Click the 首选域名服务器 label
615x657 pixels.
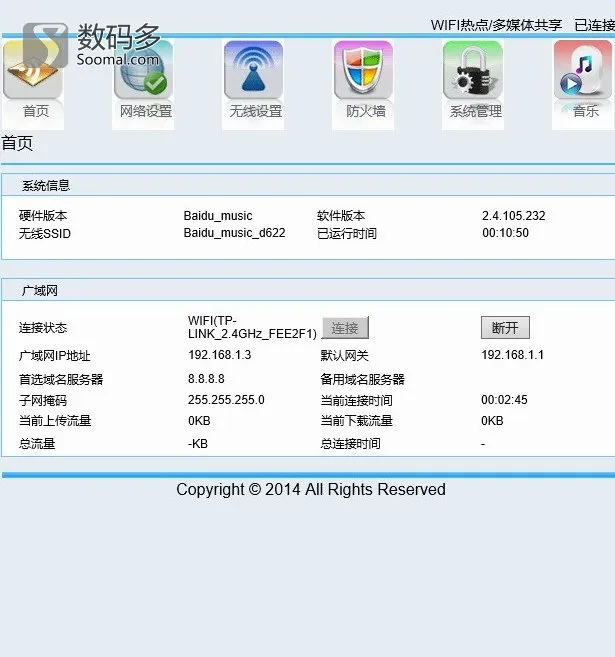tap(61, 380)
